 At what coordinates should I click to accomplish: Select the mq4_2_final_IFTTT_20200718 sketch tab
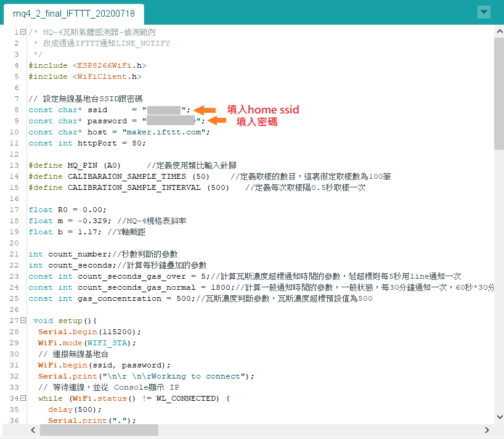[x=73, y=13]
